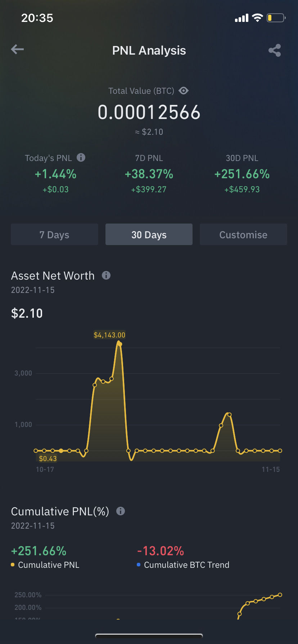298x644 pixels.
Task: Open the share icon
Action: [x=275, y=50]
